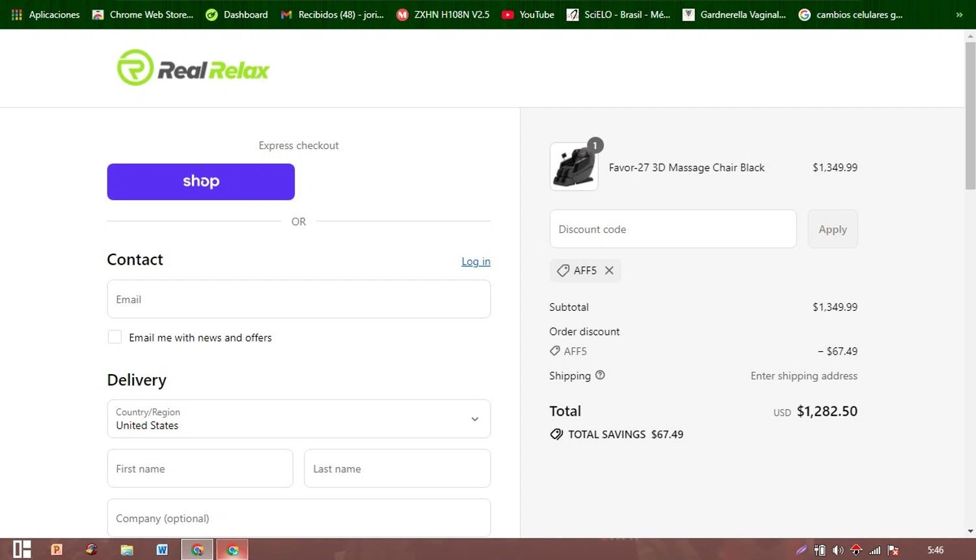Open the Favor-27 massage chair thumbnail
This screenshot has width=976, height=560.
pyautogui.click(x=574, y=167)
